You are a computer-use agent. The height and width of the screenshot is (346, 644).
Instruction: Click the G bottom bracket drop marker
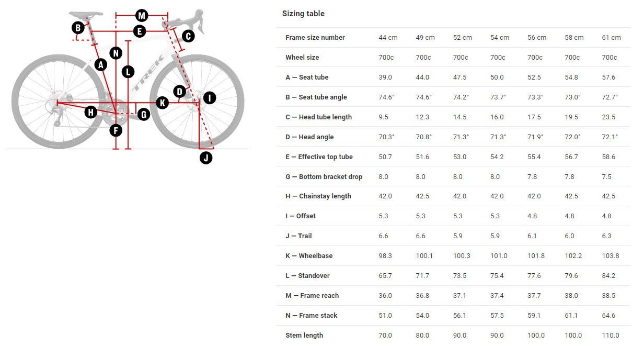(x=144, y=115)
